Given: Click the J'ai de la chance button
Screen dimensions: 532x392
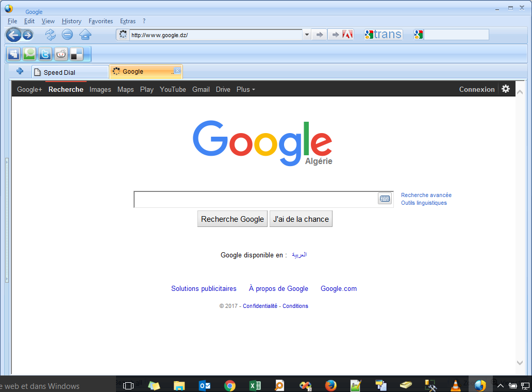Looking at the screenshot, I should (x=301, y=219).
